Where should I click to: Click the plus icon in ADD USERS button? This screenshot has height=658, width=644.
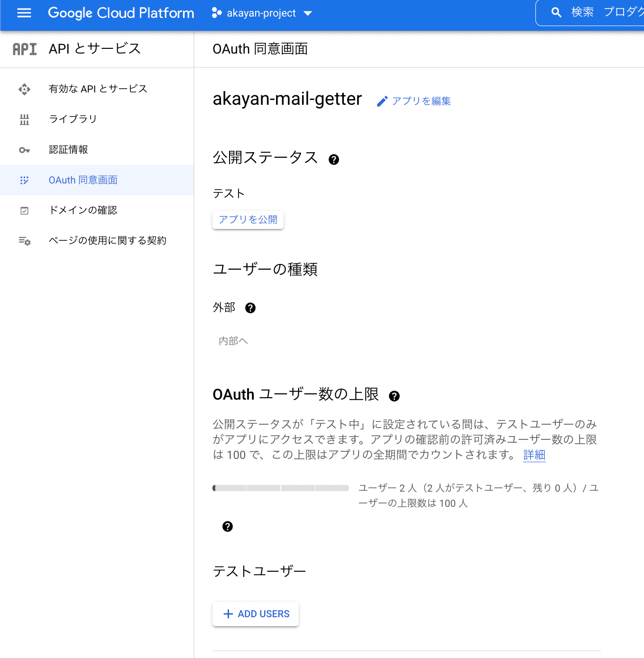point(228,614)
